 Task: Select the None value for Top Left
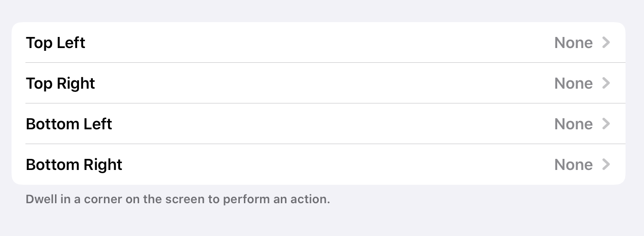573,43
